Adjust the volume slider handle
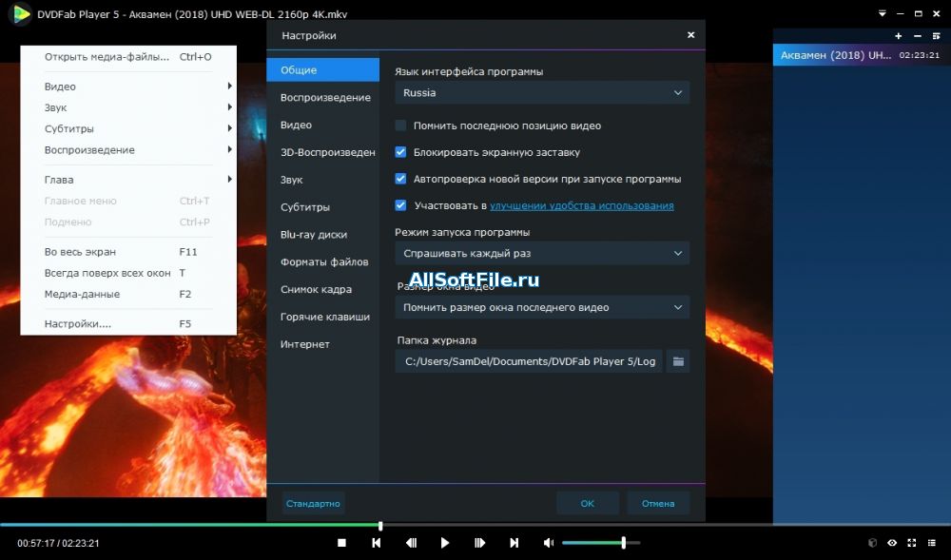The image size is (951, 560). [624, 543]
